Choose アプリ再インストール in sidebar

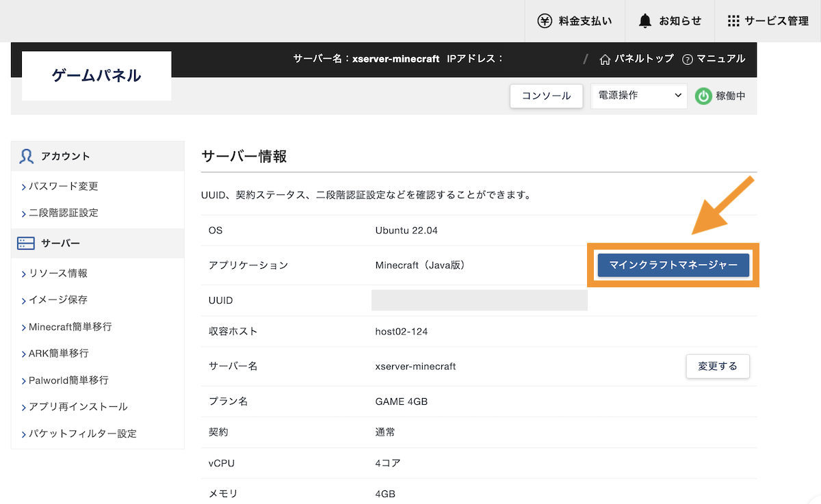click(x=77, y=407)
